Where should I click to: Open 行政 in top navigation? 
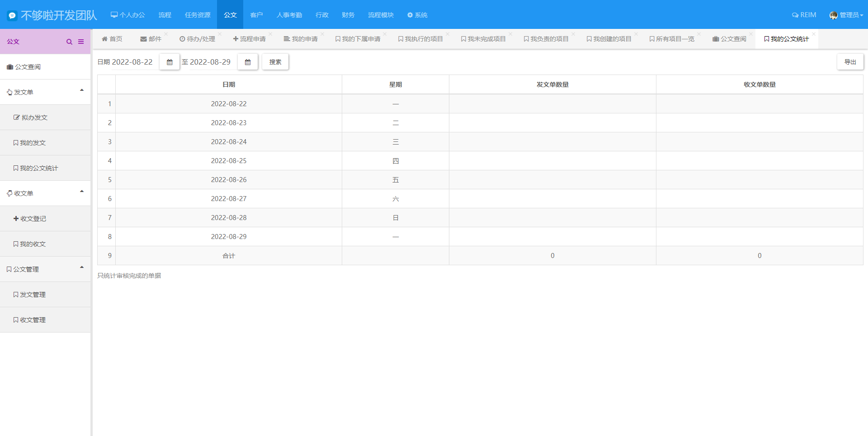[322, 15]
